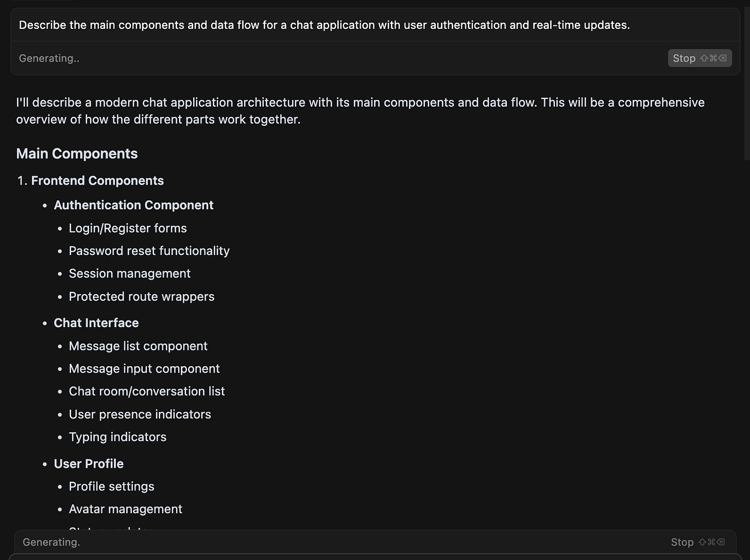This screenshot has height=560, width=750.
Task: Click the delete-key shortcut icon in top Stop button
Action: point(723,58)
